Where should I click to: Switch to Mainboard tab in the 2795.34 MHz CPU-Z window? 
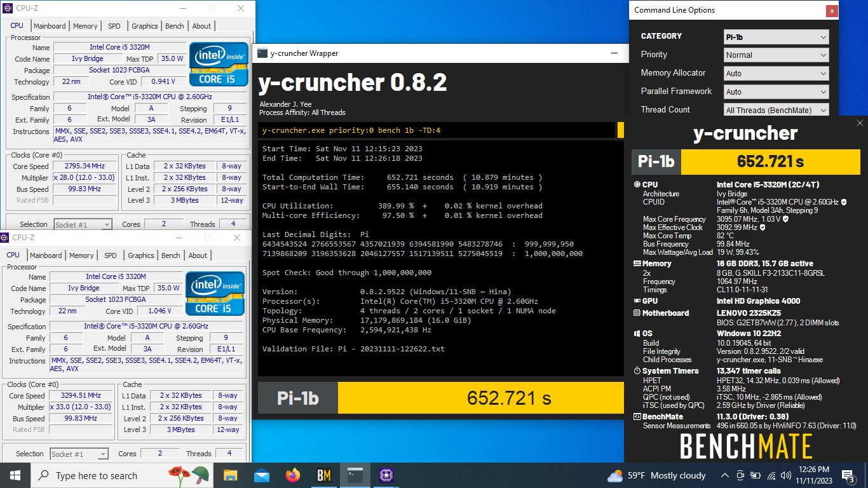(x=50, y=26)
